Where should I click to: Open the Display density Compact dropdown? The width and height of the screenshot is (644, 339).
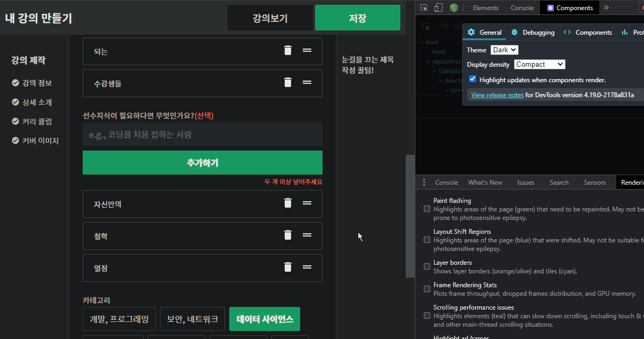[x=539, y=64]
